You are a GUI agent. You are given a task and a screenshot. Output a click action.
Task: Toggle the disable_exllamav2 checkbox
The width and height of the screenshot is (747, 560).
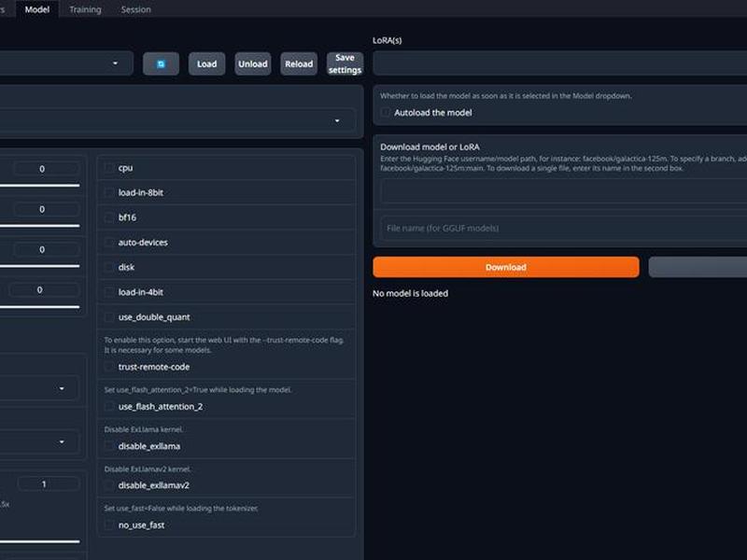(x=109, y=485)
